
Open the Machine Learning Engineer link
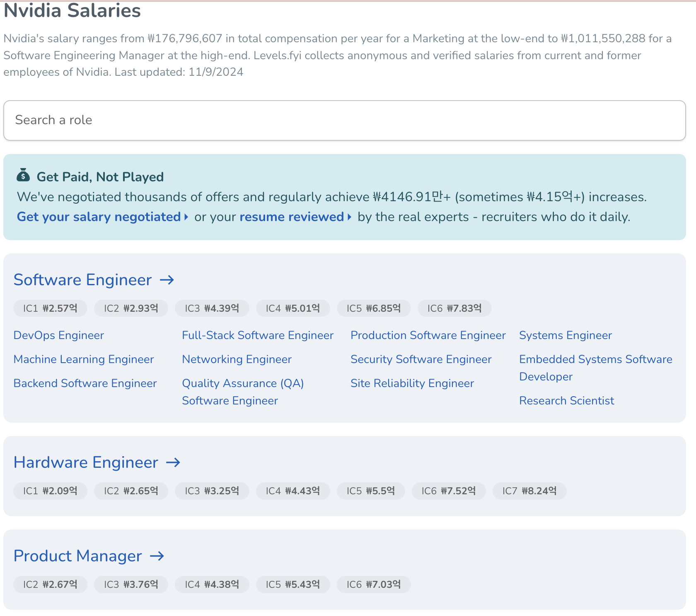click(84, 359)
